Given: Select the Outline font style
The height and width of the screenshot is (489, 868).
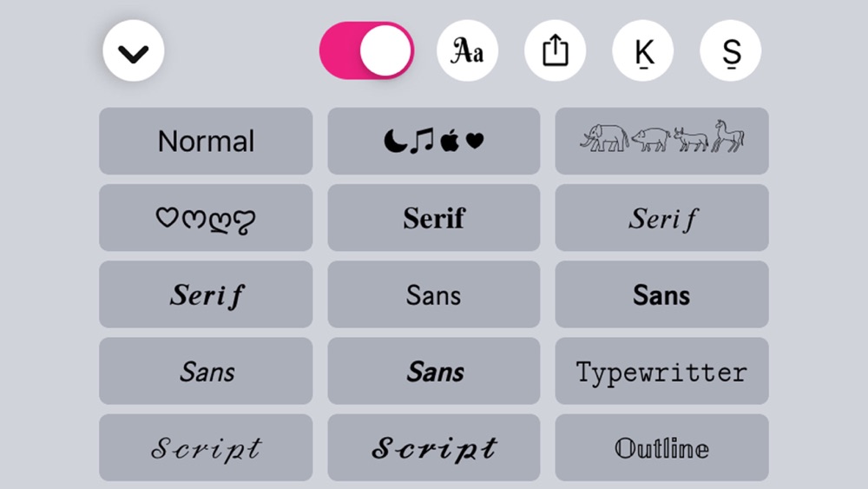Looking at the screenshot, I should [x=662, y=447].
